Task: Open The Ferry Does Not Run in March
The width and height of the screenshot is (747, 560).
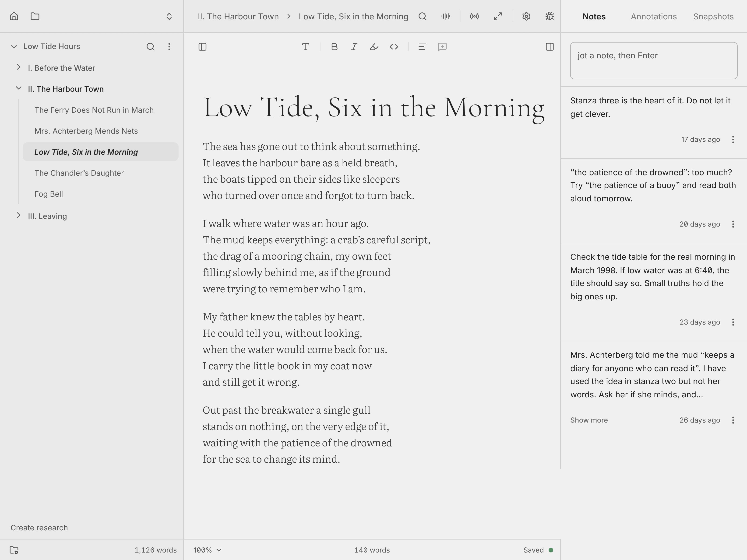Action: click(x=94, y=110)
